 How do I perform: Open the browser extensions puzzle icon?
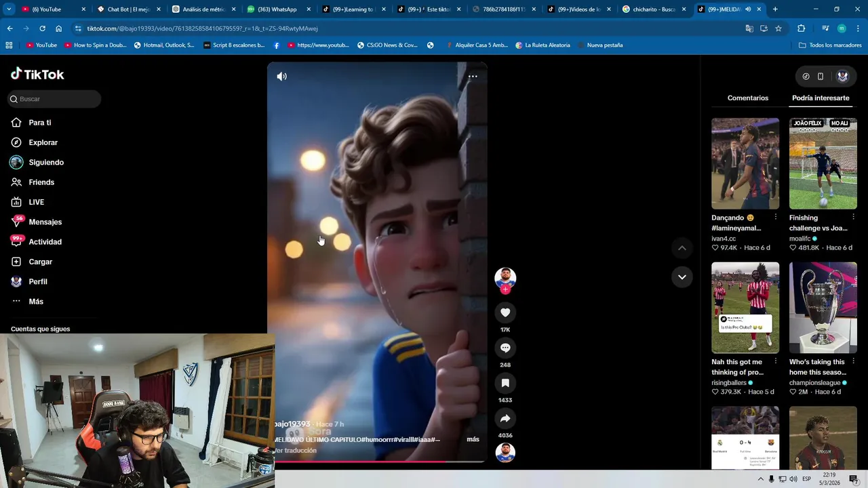point(802,28)
